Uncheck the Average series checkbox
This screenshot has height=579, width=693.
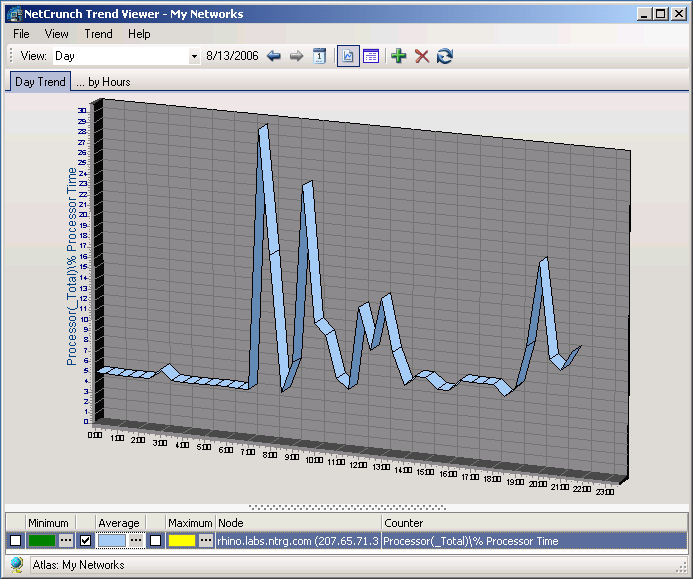pos(85,540)
